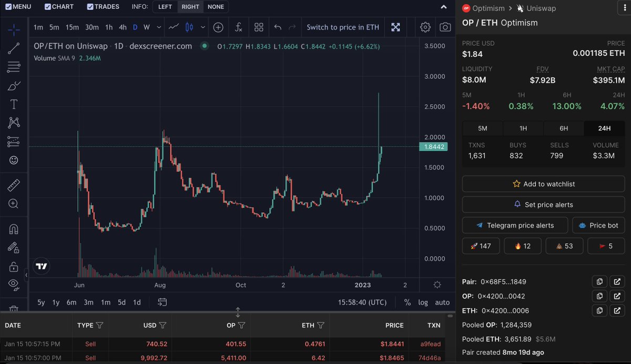Viewport: 631px width, 364px height.
Task: Copy the Pair address
Action: pos(599,282)
